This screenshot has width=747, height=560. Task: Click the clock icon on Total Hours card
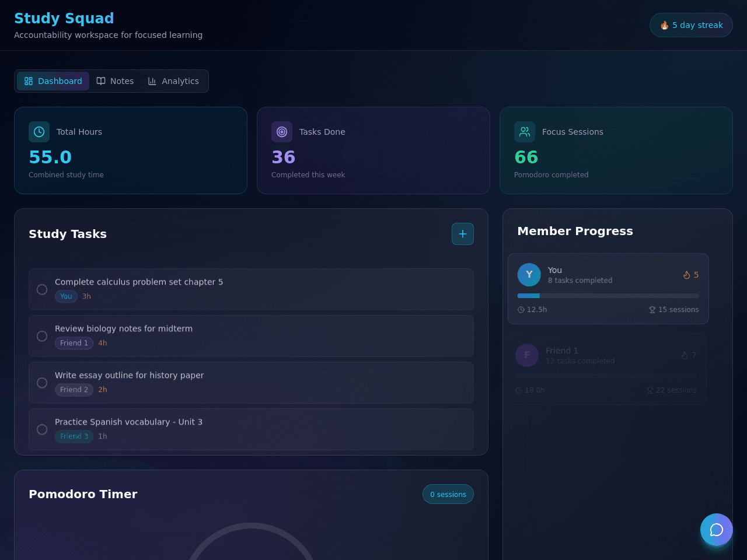pyautogui.click(x=39, y=132)
